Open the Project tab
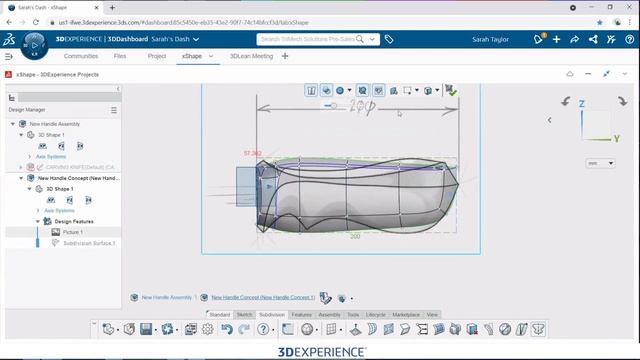The image size is (640, 360). tap(157, 56)
